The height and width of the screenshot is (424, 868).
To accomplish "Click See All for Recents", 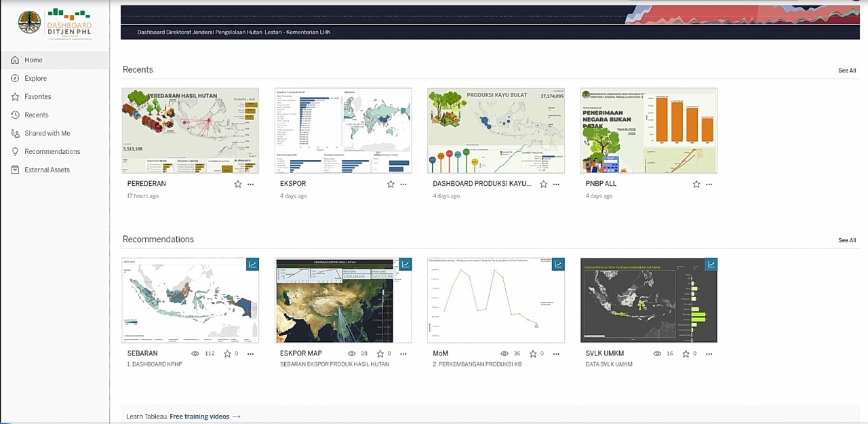I will (846, 71).
